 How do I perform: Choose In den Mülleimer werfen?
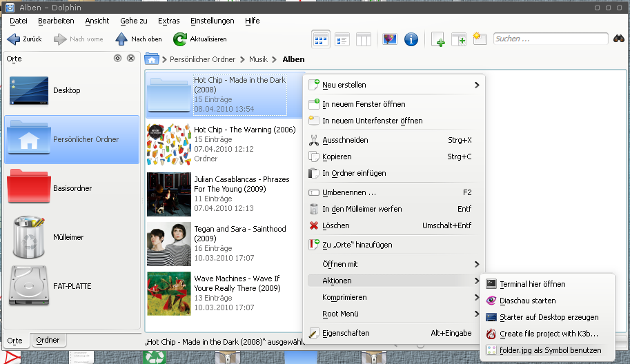pos(394,209)
